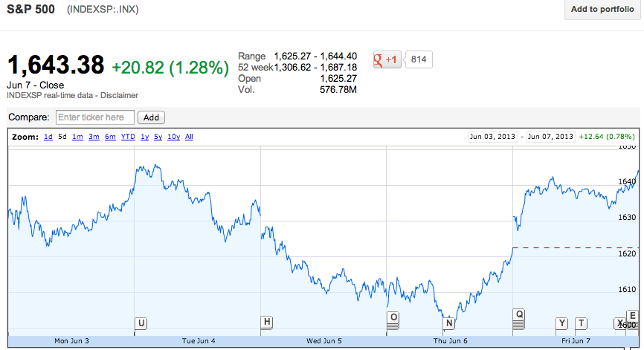Image resolution: width=644 pixels, height=350 pixels.
Task: Show year-to-date with YTD zoom
Action: 128,137
